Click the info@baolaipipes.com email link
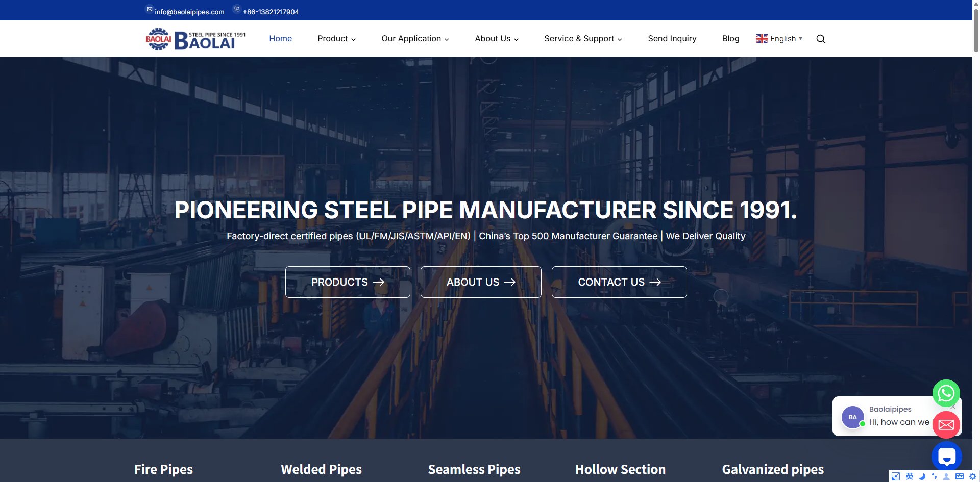 coord(189,12)
